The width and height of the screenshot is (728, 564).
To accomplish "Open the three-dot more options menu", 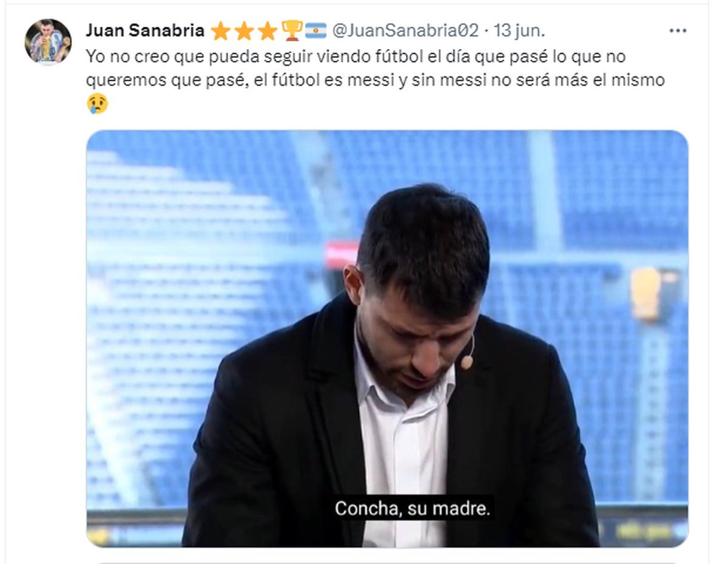I will pyautogui.click(x=677, y=30).
